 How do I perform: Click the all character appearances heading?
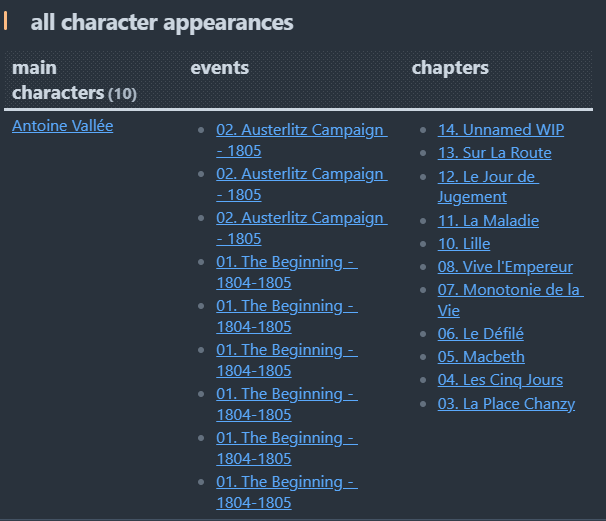[x=162, y=22]
